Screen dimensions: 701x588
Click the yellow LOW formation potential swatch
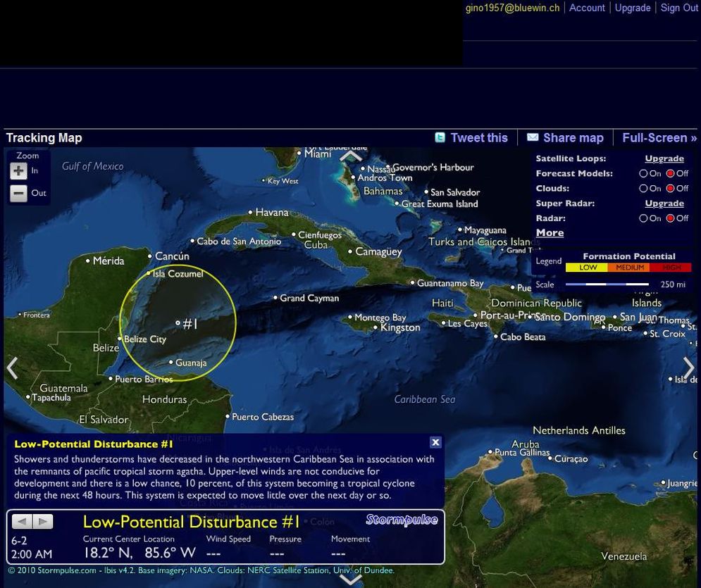588,268
